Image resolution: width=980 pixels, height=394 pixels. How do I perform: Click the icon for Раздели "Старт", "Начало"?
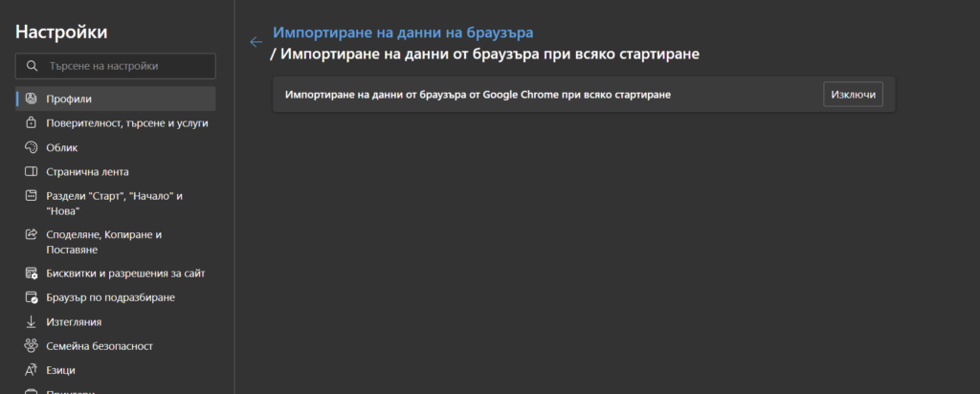pyautogui.click(x=32, y=196)
